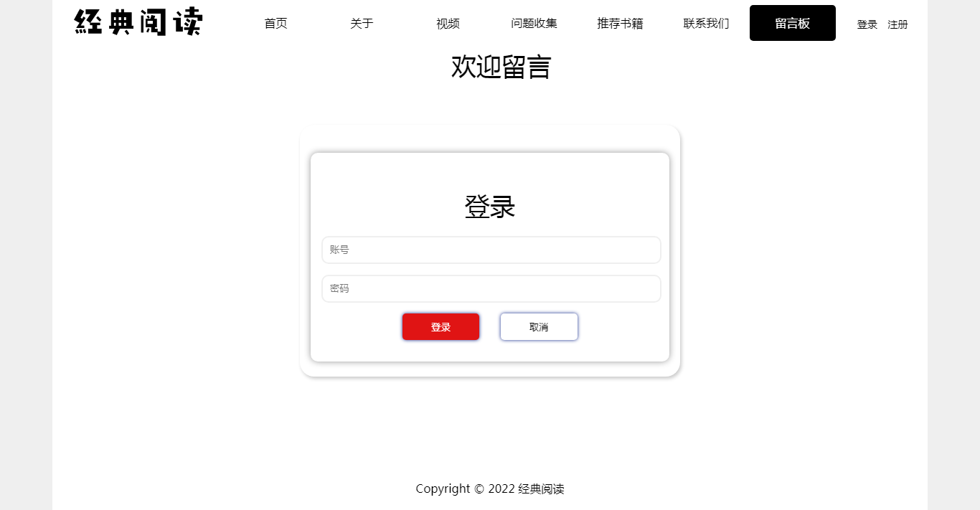
Task: Open the 视频 videos section
Action: (448, 23)
